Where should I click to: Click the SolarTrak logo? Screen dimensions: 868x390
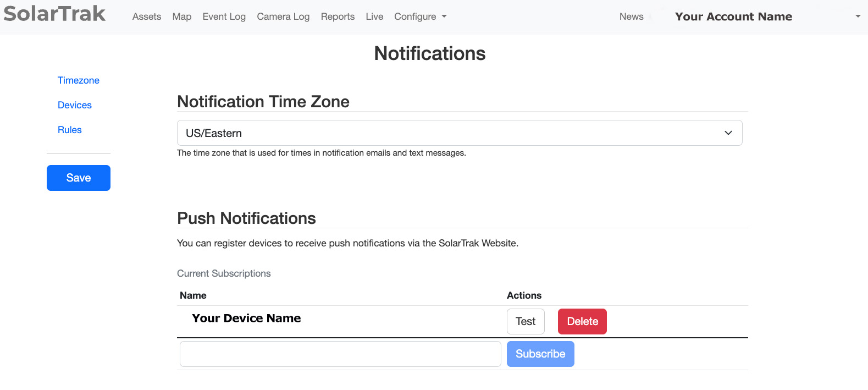point(54,14)
